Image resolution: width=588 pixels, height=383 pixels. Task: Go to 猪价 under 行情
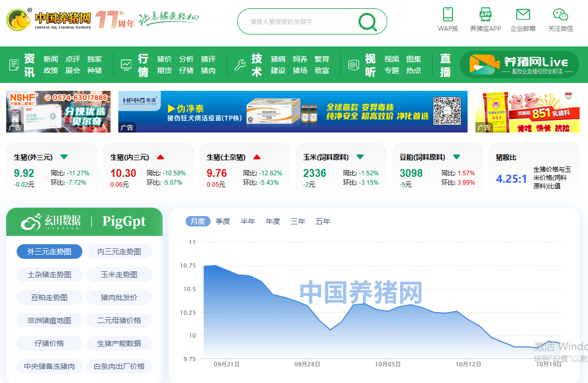164,59
